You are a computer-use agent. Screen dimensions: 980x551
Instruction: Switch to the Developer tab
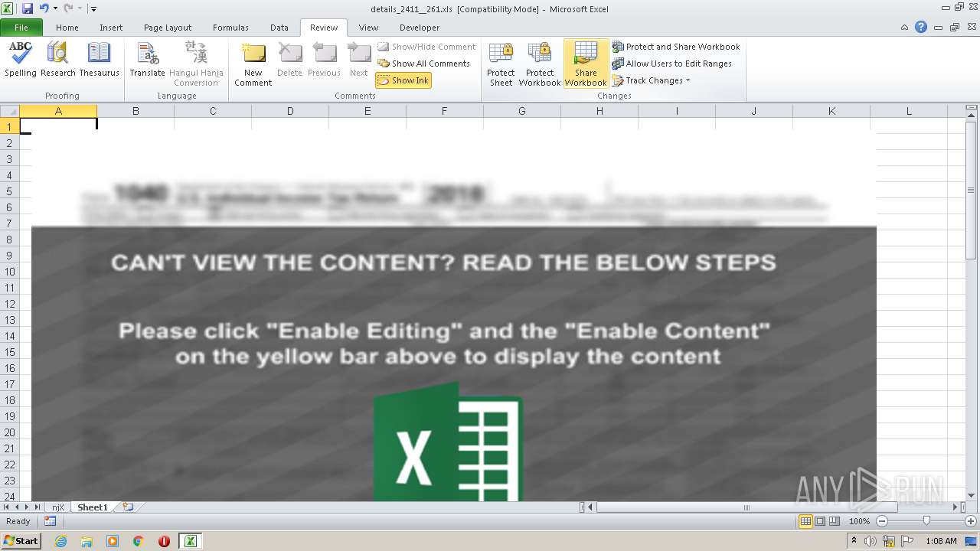click(420, 28)
